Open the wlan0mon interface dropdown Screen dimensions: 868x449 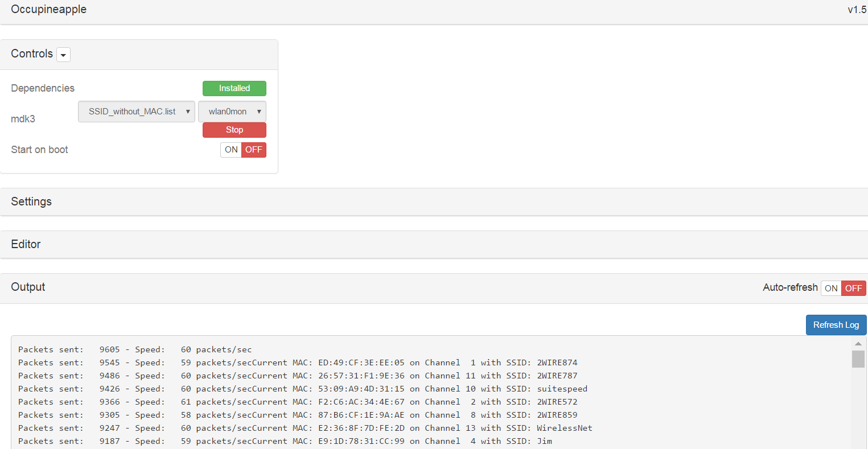point(232,112)
